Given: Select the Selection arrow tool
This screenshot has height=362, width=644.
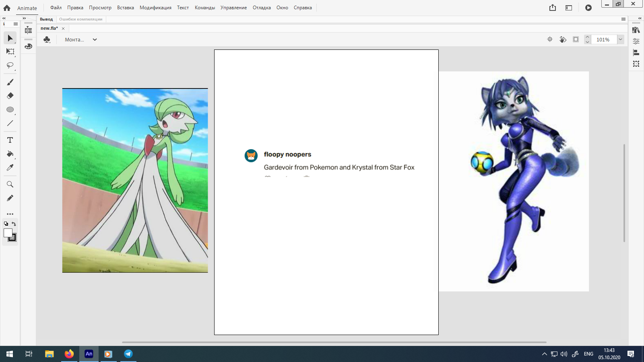Looking at the screenshot, I should pos(10,38).
